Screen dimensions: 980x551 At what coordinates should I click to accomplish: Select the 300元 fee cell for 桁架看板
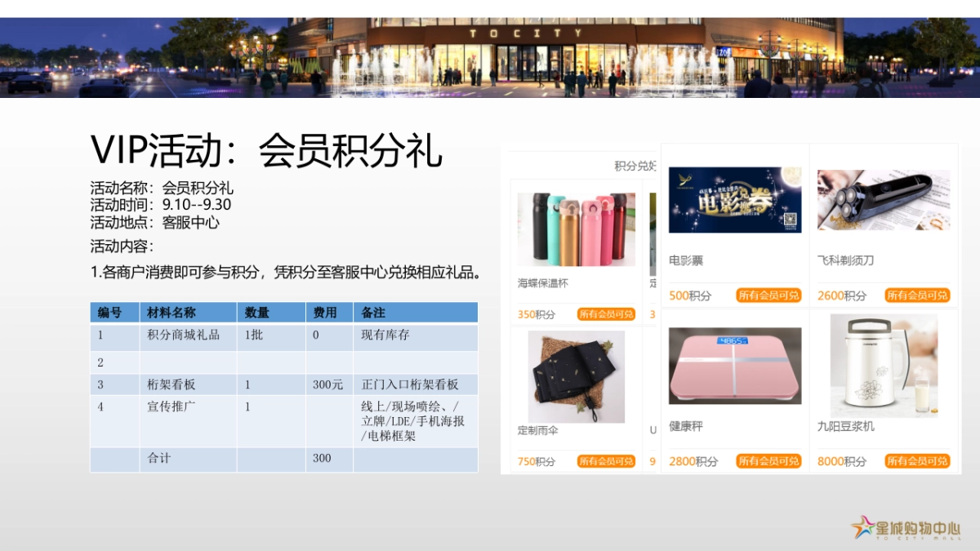pyautogui.click(x=326, y=384)
